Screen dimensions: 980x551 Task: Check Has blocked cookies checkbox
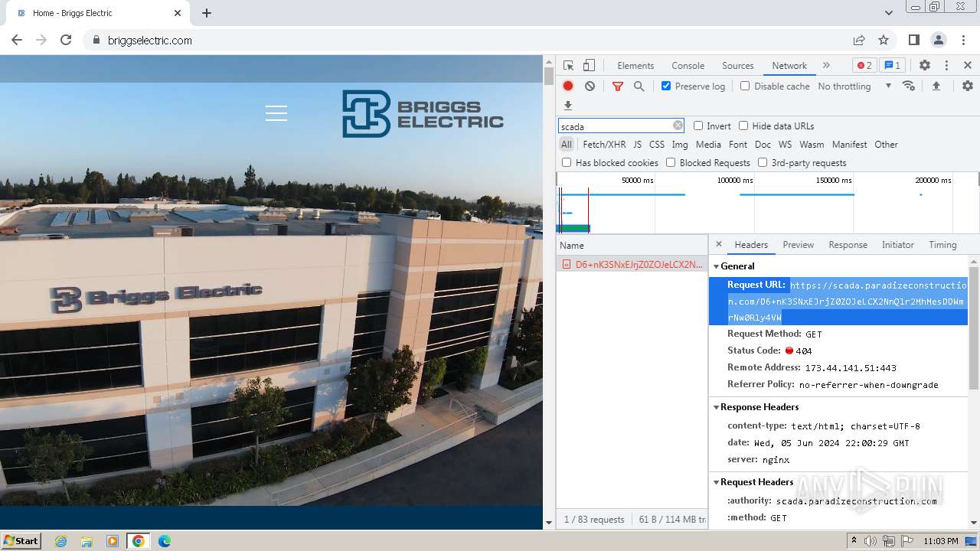tap(567, 162)
